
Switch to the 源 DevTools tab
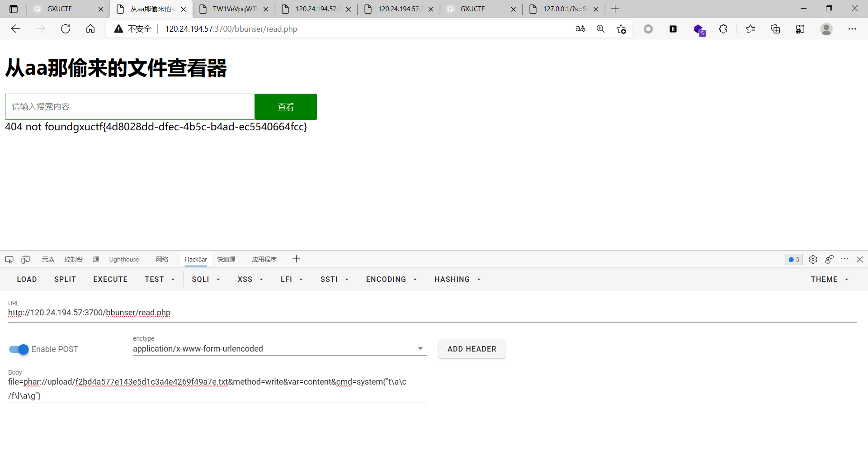coord(96,259)
